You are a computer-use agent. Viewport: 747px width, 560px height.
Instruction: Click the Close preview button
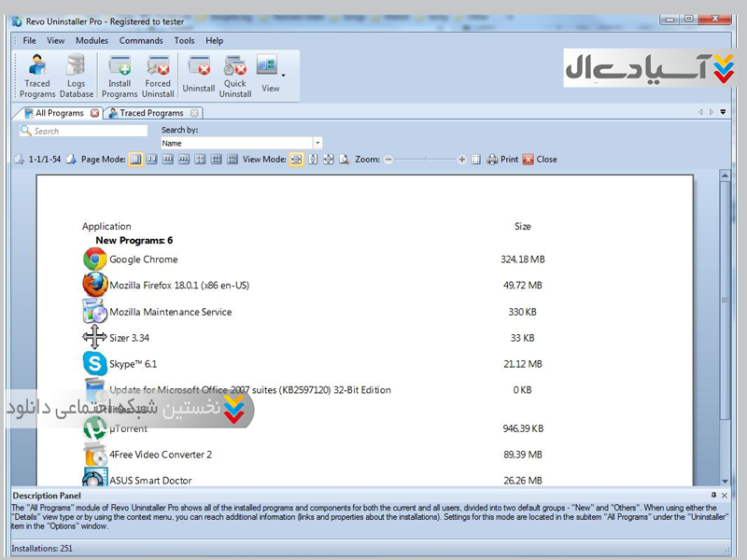(x=540, y=160)
